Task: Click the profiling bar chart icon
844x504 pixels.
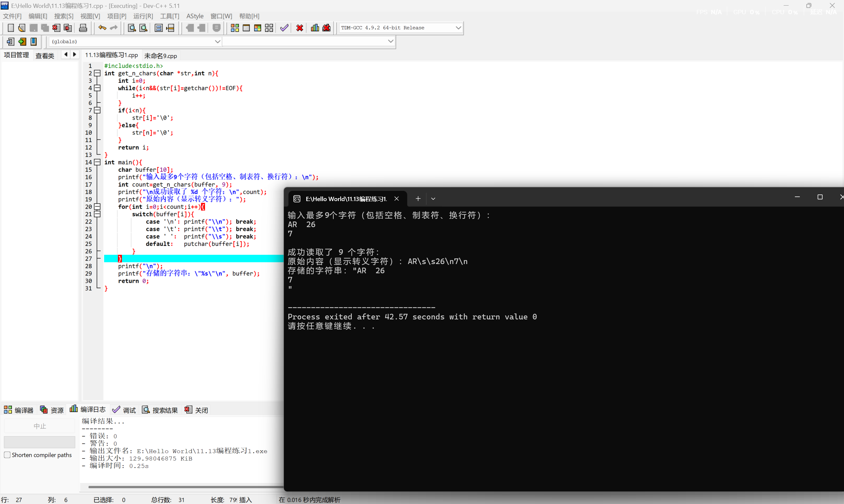Action: 315,28
